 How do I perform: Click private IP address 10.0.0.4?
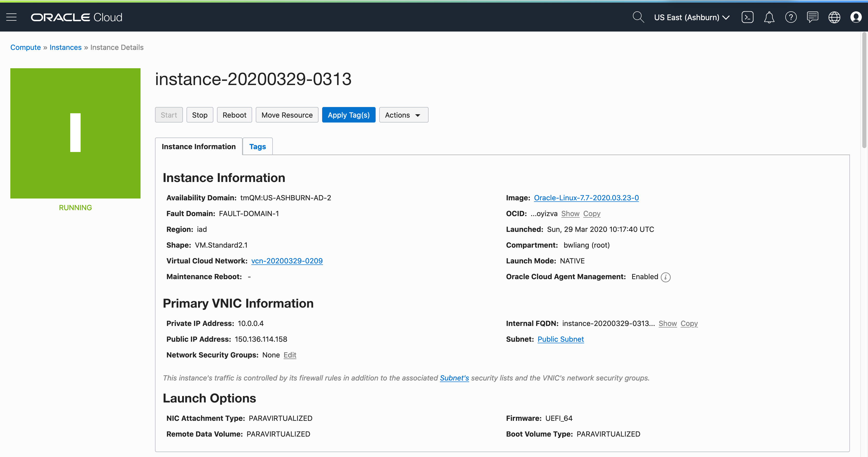pyautogui.click(x=251, y=323)
